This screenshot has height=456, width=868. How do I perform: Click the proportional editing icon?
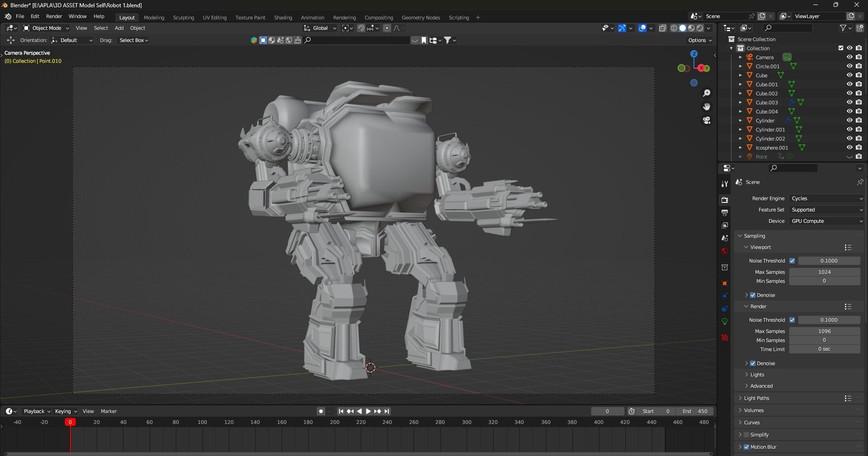point(387,28)
